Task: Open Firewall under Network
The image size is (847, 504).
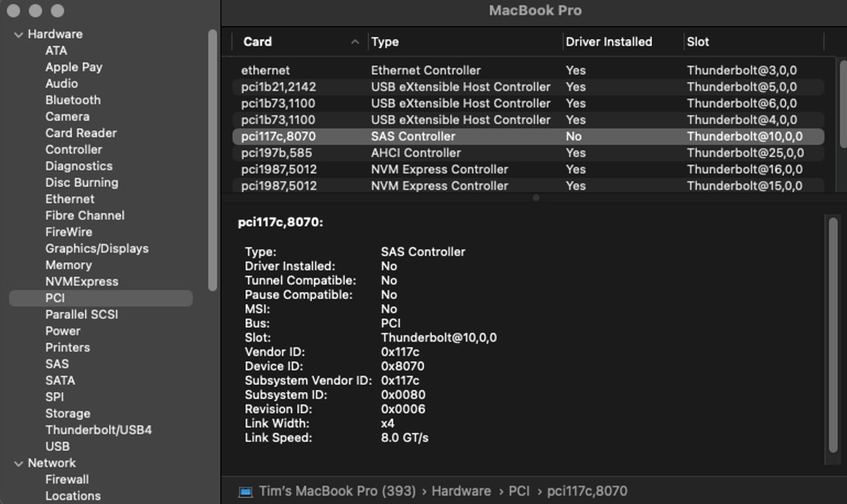Action: pos(67,479)
